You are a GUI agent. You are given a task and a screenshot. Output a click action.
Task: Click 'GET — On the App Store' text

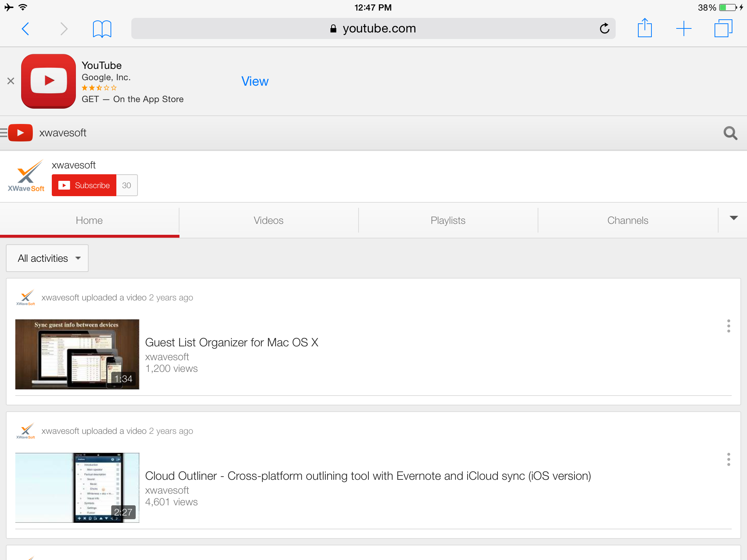point(133,99)
